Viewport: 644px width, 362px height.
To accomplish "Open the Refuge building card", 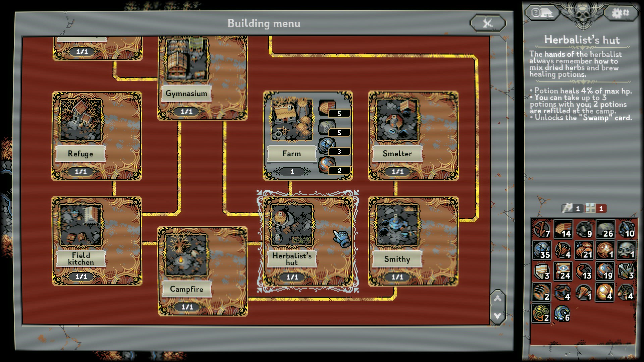I will (97, 135).
